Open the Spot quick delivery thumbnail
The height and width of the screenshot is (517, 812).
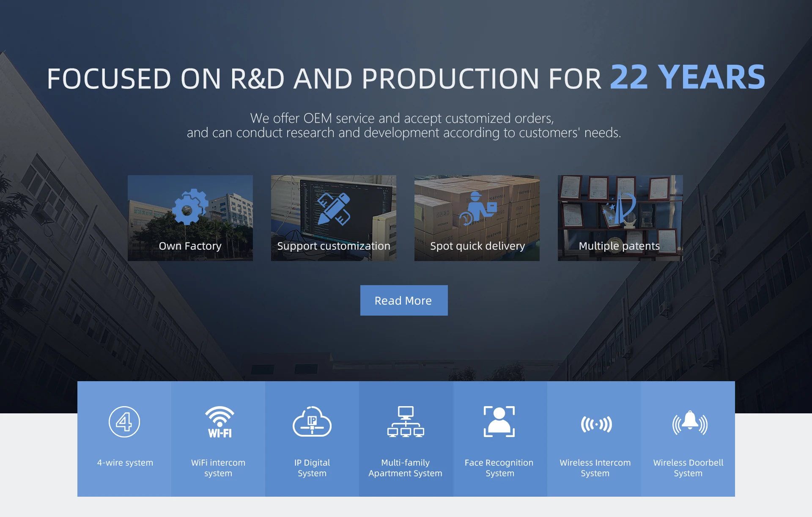[477, 218]
